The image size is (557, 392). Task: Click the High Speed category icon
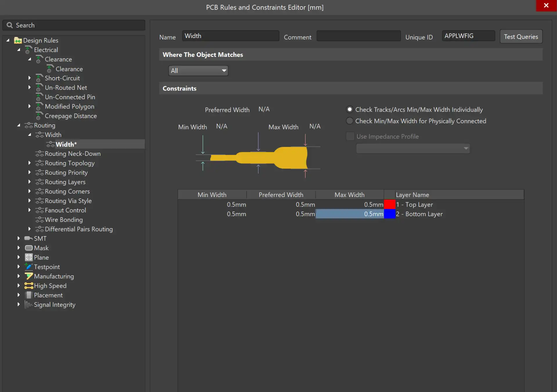click(x=28, y=286)
